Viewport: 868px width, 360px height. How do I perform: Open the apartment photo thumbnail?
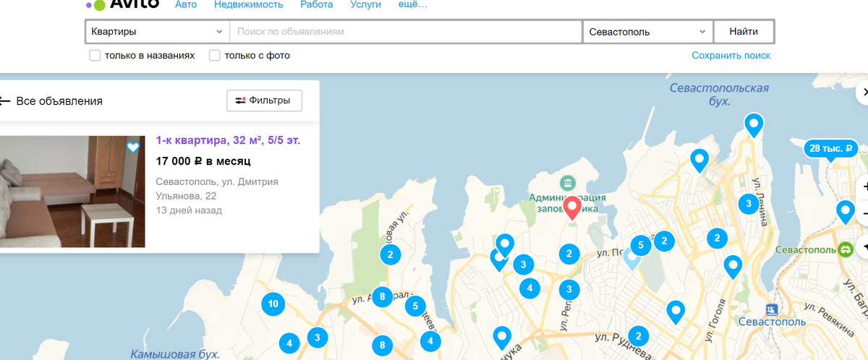[x=72, y=192]
